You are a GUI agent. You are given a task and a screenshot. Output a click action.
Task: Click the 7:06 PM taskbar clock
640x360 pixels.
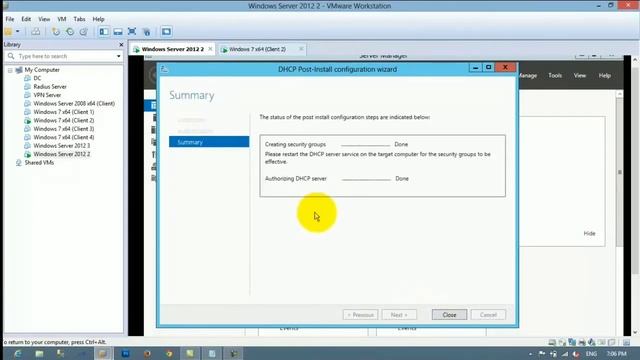tap(616, 354)
